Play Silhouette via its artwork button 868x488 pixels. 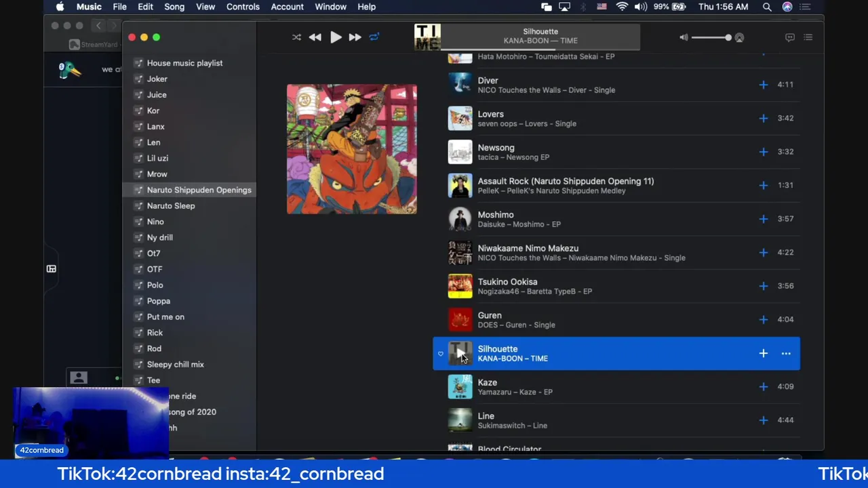tap(460, 353)
